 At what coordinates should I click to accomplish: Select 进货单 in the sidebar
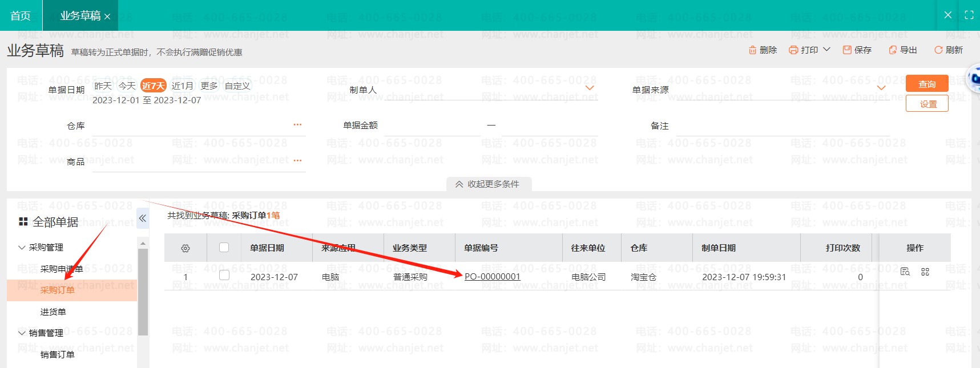[x=53, y=312]
